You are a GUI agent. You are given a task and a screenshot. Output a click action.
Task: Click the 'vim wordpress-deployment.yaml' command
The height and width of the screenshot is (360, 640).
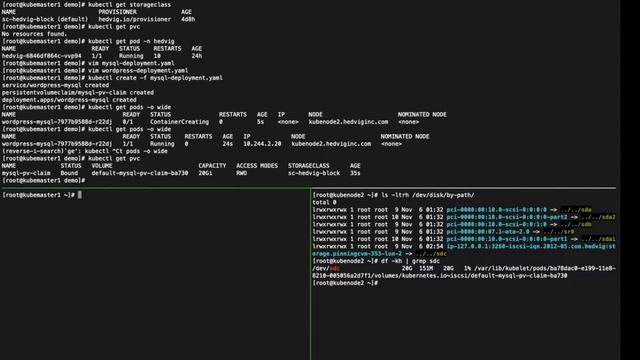click(x=138, y=71)
